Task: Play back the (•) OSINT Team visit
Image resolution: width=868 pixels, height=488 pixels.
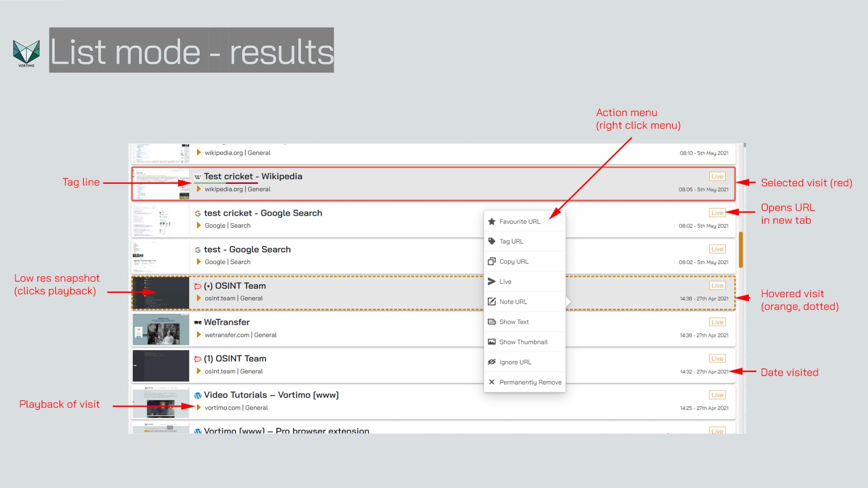Action: click(199, 298)
